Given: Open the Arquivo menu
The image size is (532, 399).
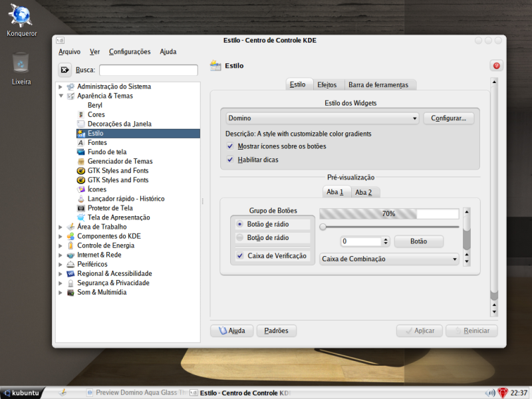Looking at the screenshot, I should pyautogui.click(x=70, y=52).
